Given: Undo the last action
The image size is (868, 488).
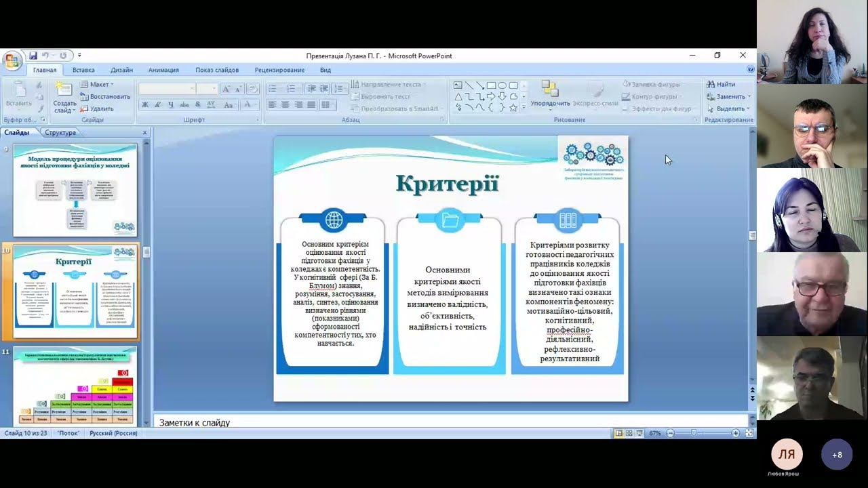Looking at the screenshot, I should pos(45,56).
